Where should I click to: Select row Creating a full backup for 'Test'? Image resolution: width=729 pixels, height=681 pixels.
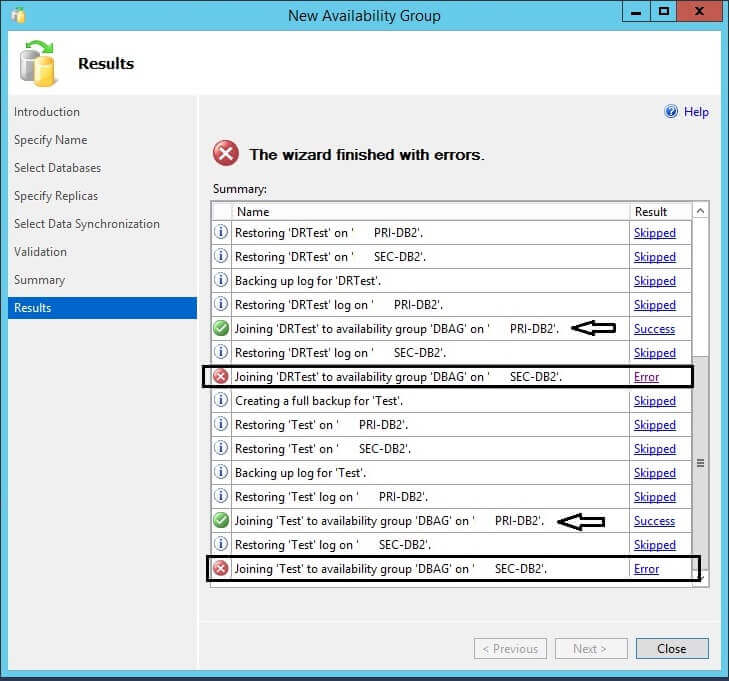[x=451, y=401]
